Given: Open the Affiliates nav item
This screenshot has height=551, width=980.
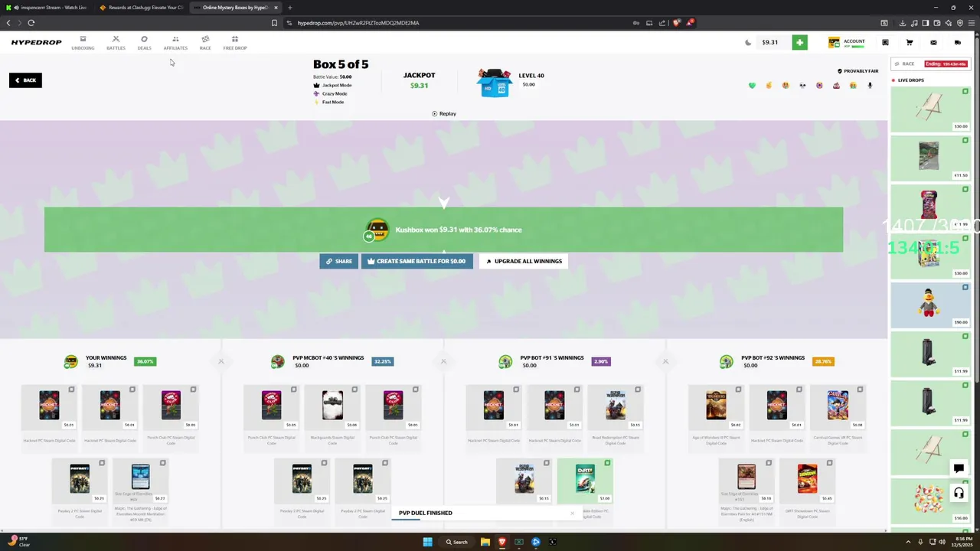Looking at the screenshot, I should [175, 43].
